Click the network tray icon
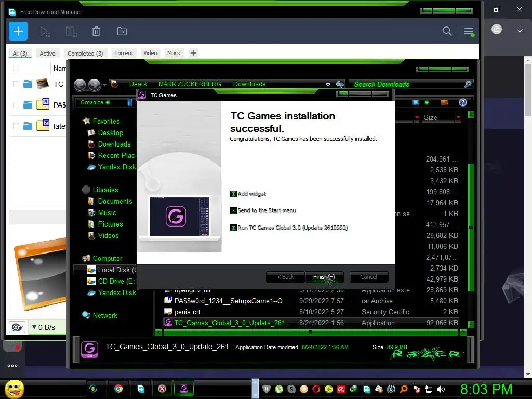Image resolution: width=532 pixels, height=399 pixels. pyautogui.click(x=429, y=389)
